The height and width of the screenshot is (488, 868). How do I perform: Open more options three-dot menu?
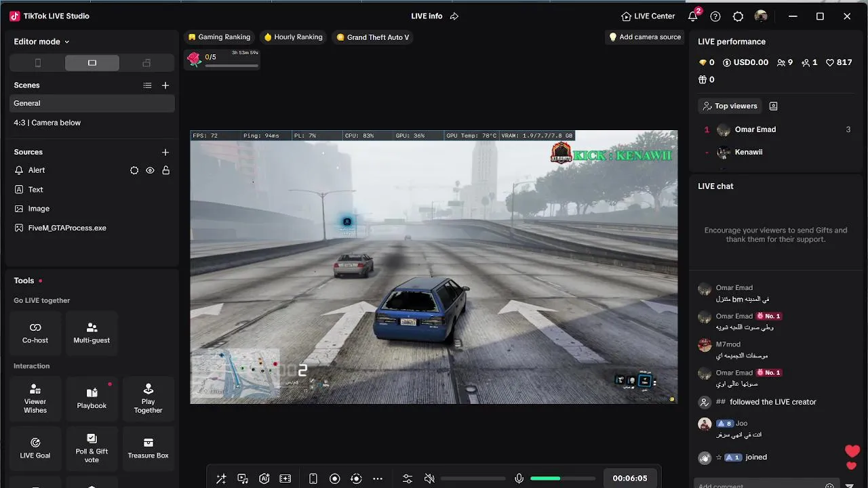[378, 479]
